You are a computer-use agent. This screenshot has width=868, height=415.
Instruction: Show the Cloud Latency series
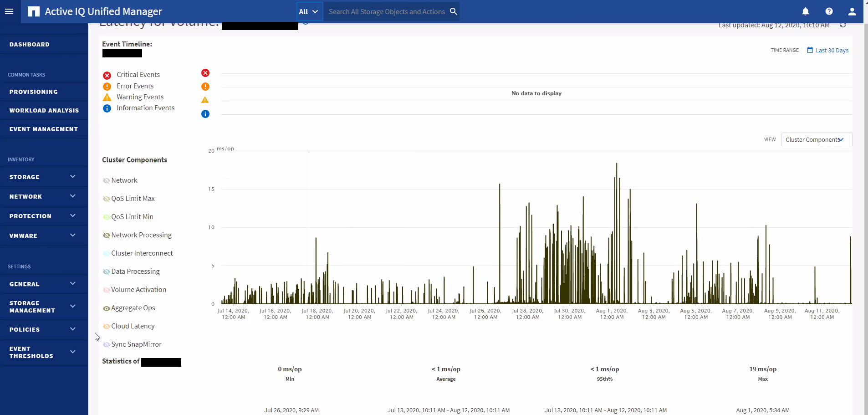[106, 326]
